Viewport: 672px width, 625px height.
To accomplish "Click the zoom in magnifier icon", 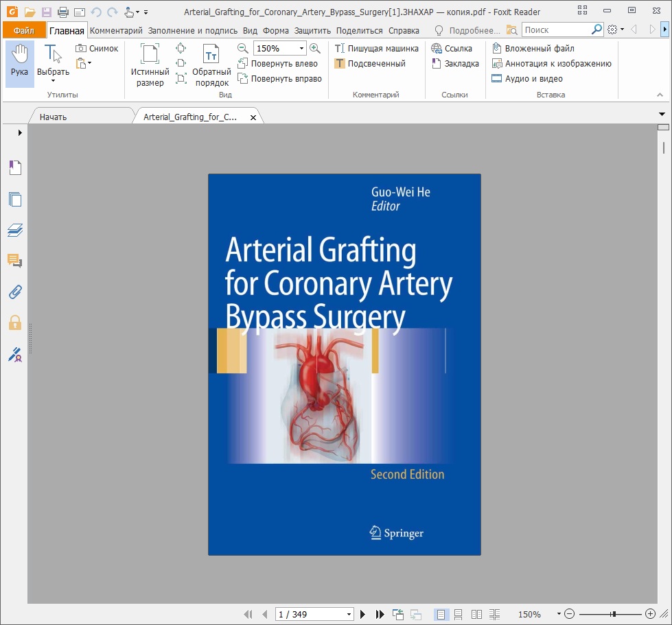I will [315, 49].
